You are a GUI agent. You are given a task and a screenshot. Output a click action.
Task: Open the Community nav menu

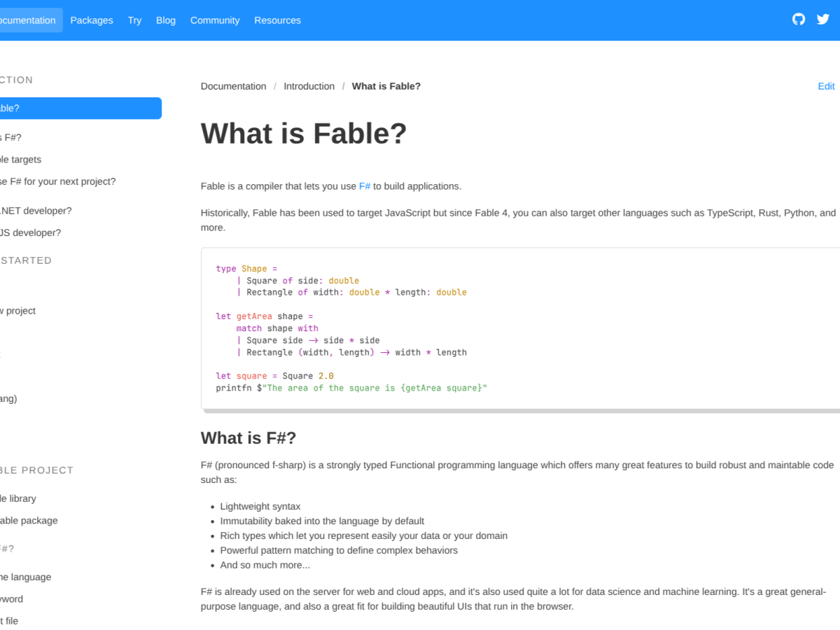click(x=215, y=20)
